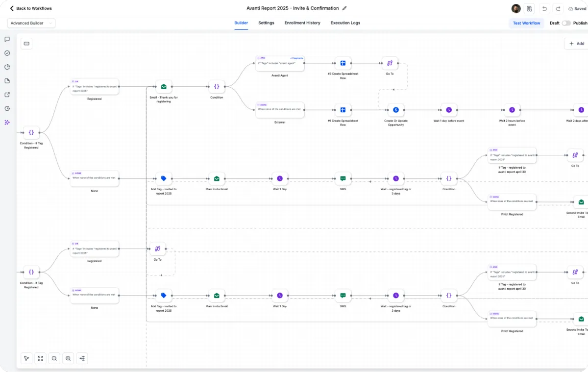Open the clock history sidebar icon
The width and height of the screenshot is (588, 372).
tap(7, 108)
